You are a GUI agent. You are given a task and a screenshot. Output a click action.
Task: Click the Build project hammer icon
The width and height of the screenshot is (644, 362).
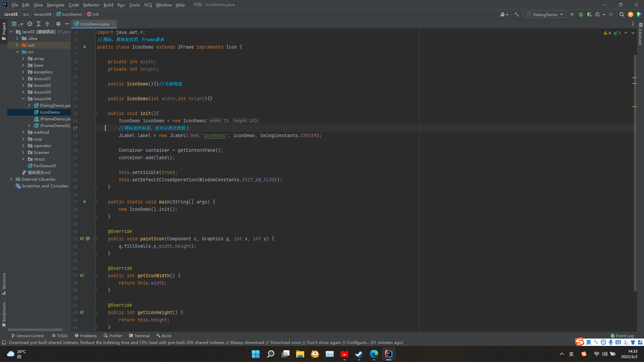click(x=517, y=14)
